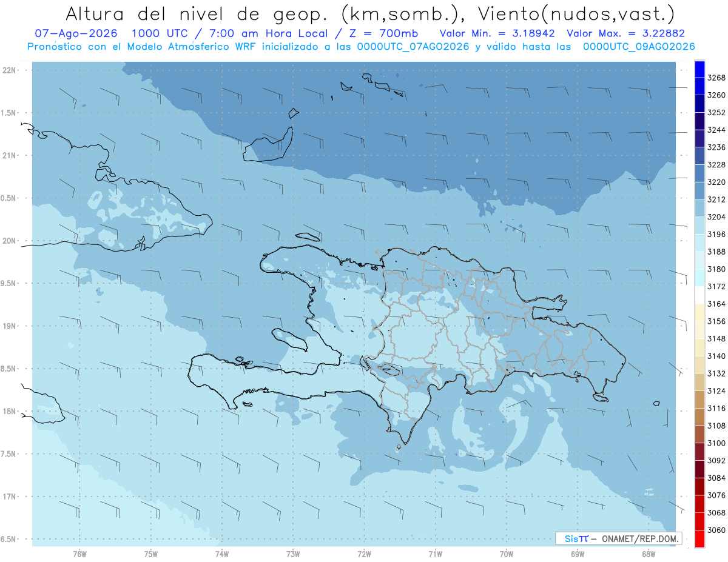Pick the colorbar swatch between 3204 and 3196

[699, 226]
